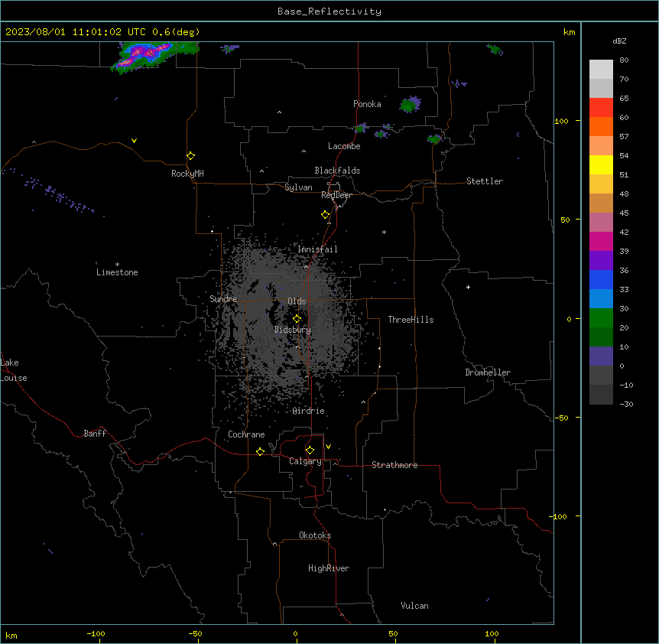
Task: Click the yellow diamond marker near RockyMH
Action: [x=191, y=156]
